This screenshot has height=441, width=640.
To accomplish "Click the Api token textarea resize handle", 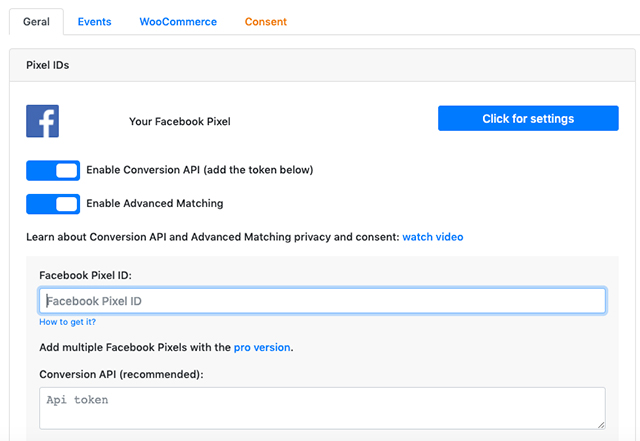I will point(601,425).
